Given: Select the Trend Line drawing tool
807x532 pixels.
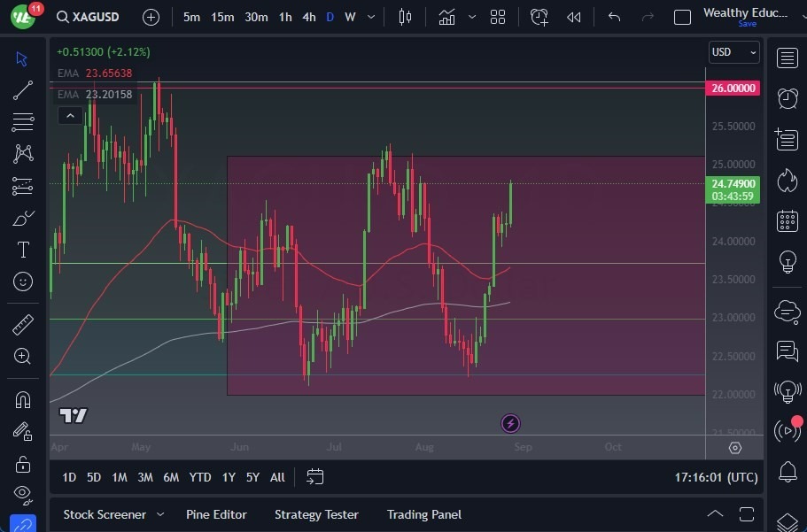Looking at the screenshot, I should [22, 89].
